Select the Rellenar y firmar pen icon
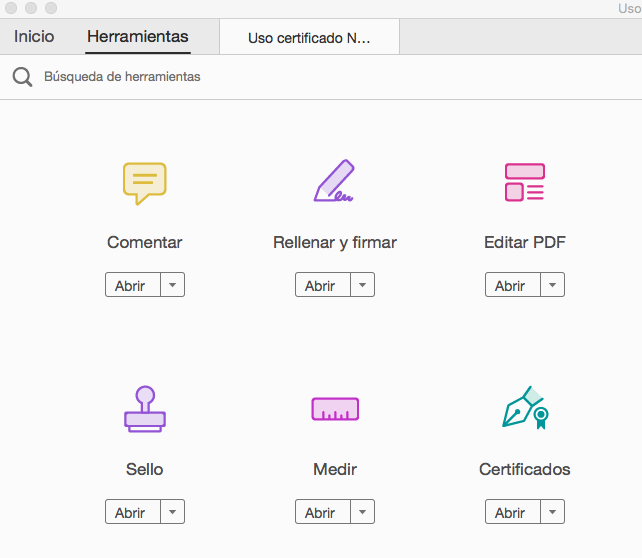Image resolution: width=642 pixels, height=558 pixels. tap(334, 181)
